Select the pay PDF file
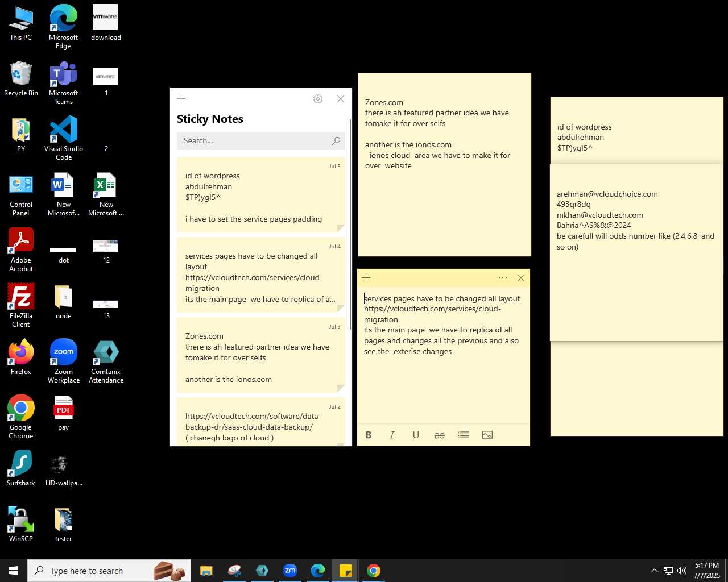Image resolution: width=728 pixels, height=582 pixels. point(64,414)
